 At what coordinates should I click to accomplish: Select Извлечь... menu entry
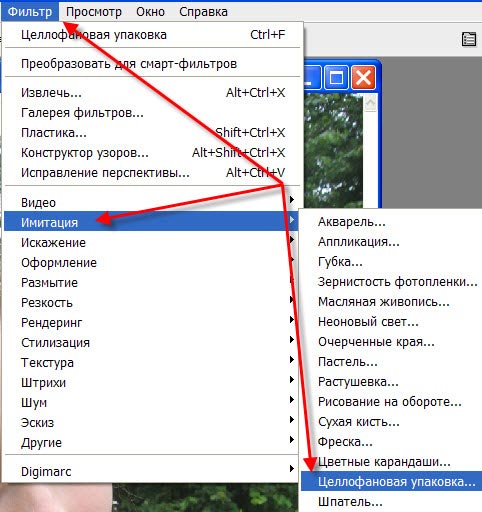pos(153,93)
